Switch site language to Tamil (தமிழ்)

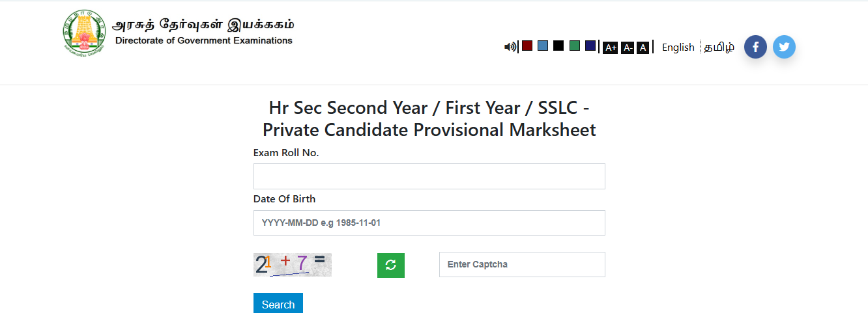click(x=719, y=47)
